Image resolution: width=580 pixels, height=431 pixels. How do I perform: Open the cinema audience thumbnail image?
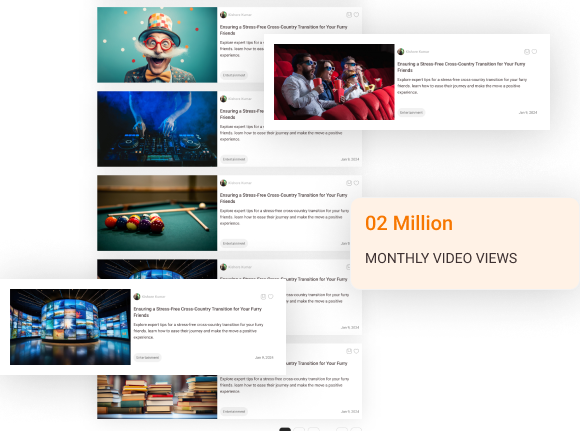point(334,82)
